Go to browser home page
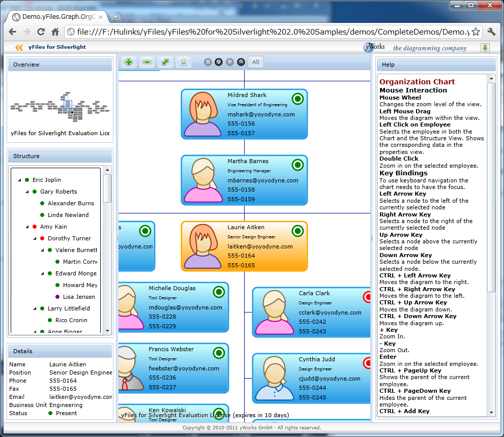 point(55,32)
